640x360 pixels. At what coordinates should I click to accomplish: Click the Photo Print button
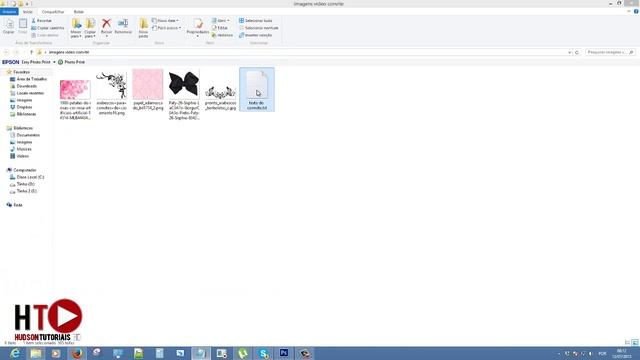[x=71, y=62]
